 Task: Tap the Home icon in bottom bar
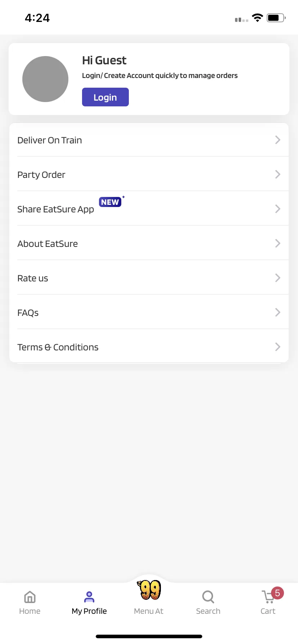pos(30,597)
